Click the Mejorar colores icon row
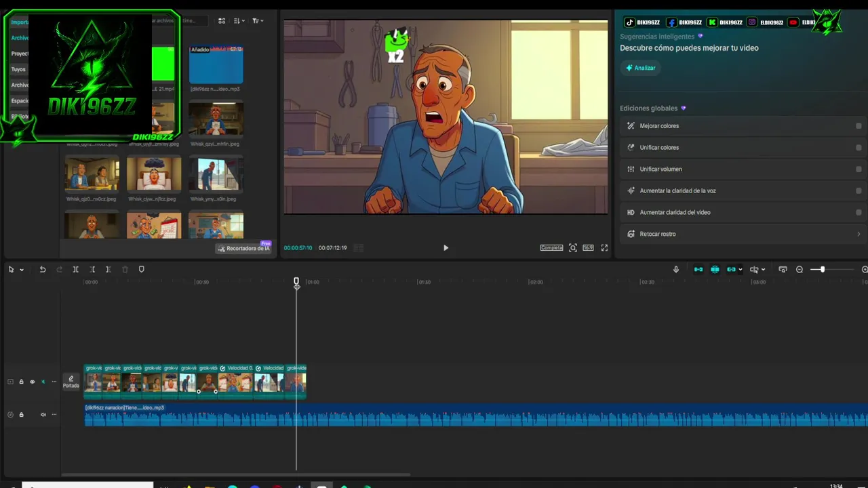This screenshot has width=868, height=488. pos(743,125)
